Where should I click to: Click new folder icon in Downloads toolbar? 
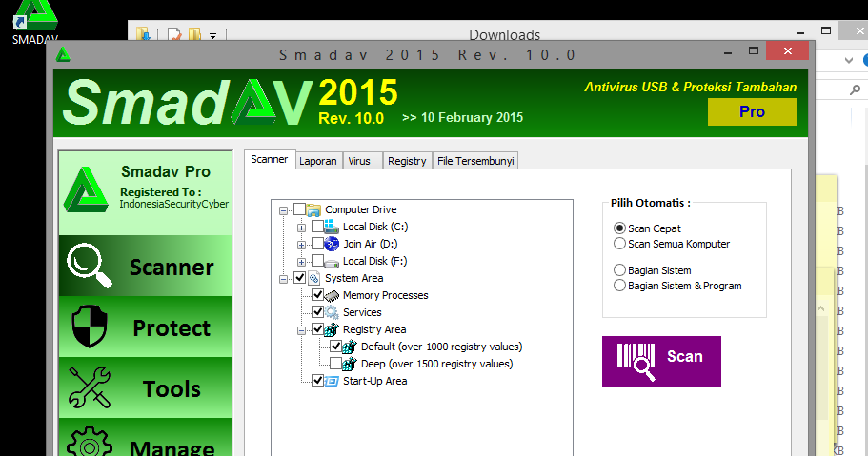click(194, 34)
